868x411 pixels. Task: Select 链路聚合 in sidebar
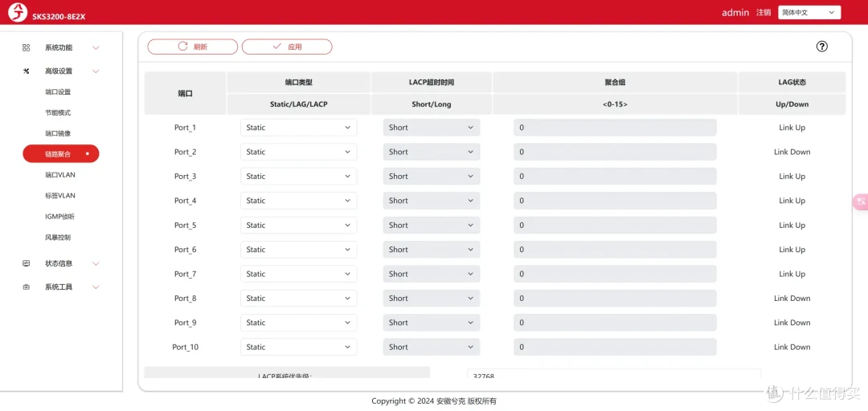coord(61,154)
